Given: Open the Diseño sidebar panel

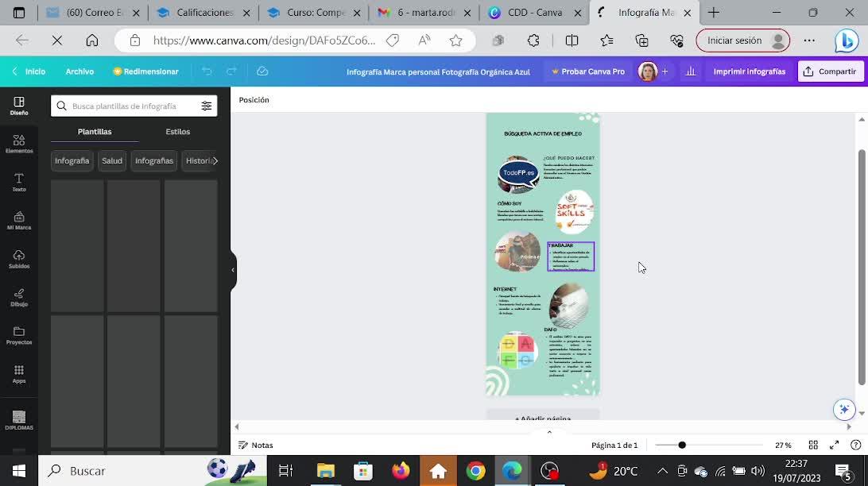Looking at the screenshot, I should pyautogui.click(x=19, y=106).
